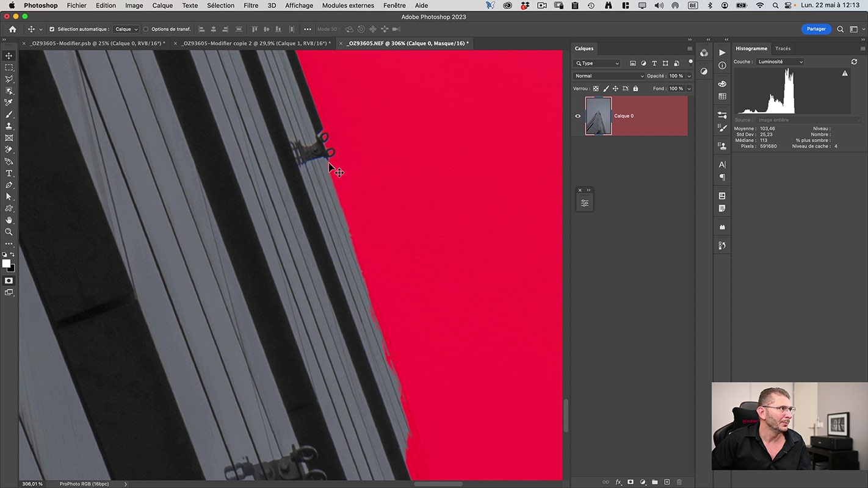Open the Actions panel play icon
Image resolution: width=868 pixels, height=488 pixels.
click(722, 52)
